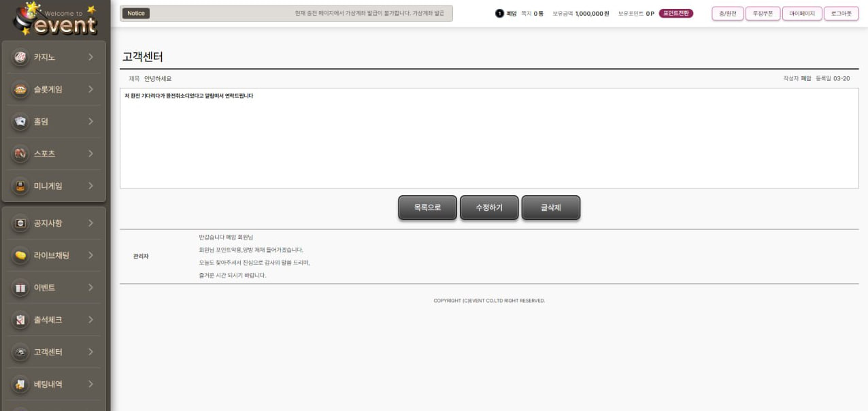Screen dimensions: 868x411
Task: Delete the post with 글삭제 button
Action: (550, 208)
